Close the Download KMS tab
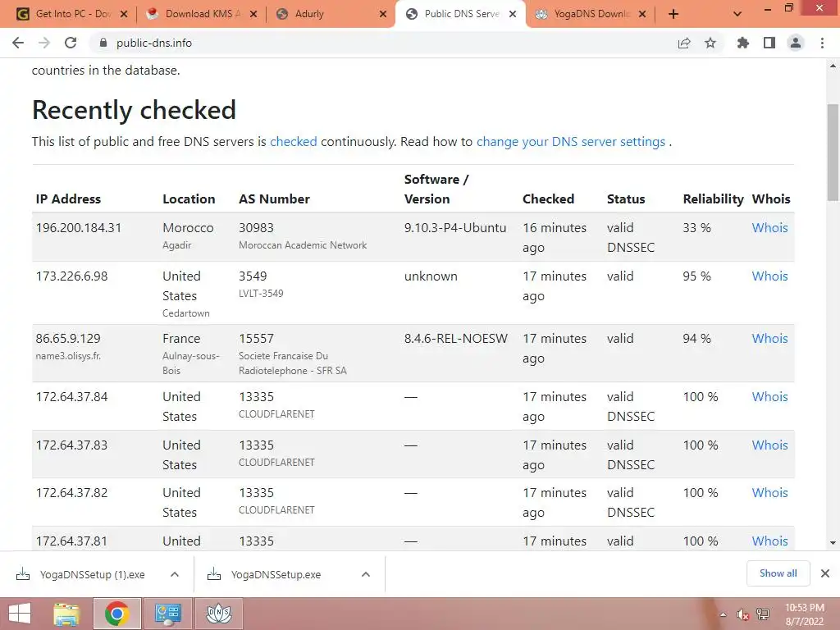The width and height of the screenshot is (840, 630). [x=253, y=14]
